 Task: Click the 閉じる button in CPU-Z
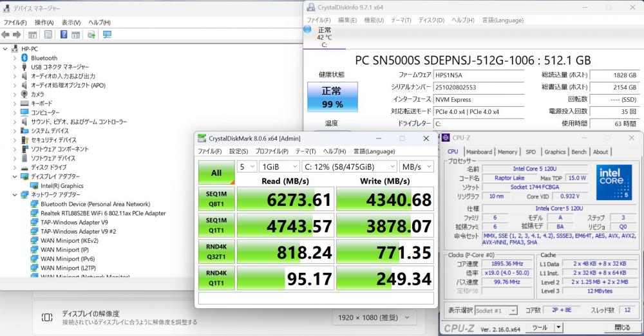622,328
